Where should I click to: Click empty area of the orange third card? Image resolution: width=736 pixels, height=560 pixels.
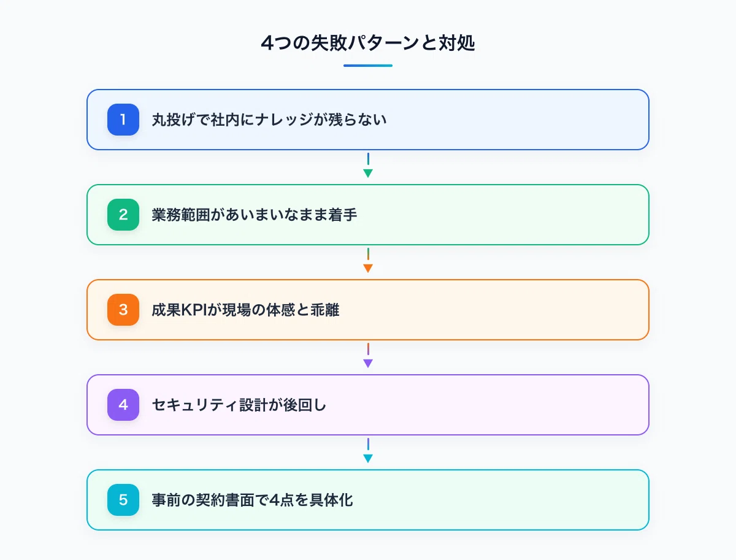click(521, 310)
